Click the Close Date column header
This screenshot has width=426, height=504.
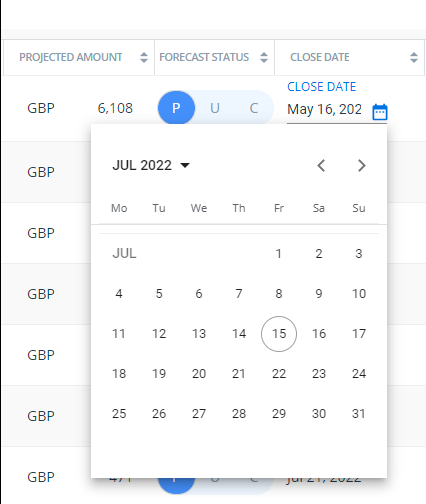point(320,57)
